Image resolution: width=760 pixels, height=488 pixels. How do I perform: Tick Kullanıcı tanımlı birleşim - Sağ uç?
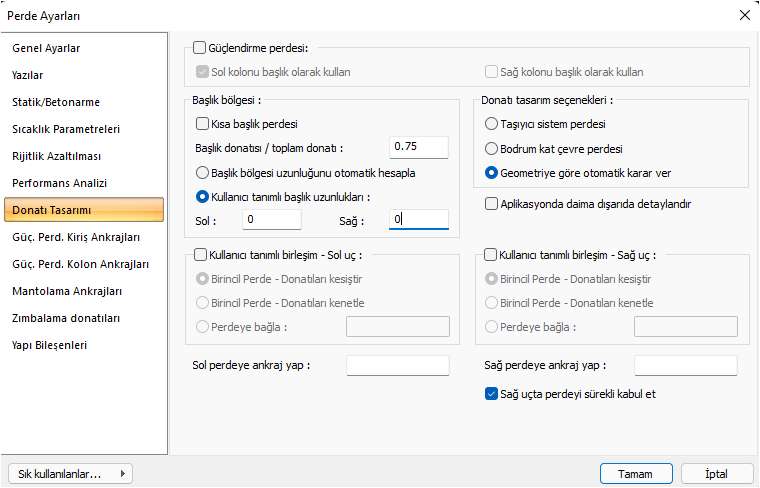pyautogui.click(x=491, y=255)
